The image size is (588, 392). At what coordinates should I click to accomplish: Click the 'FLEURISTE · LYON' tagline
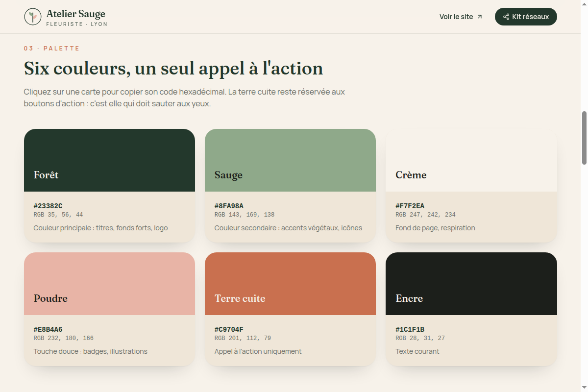point(76,24)
